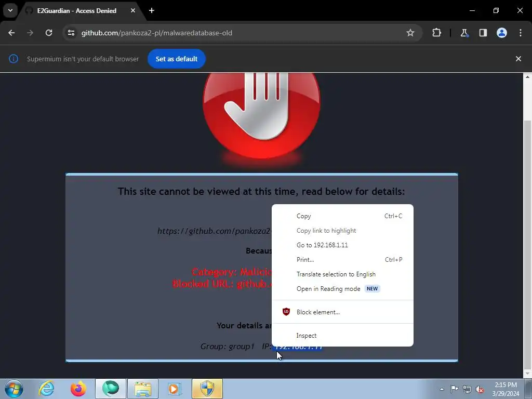The image size is (532, 399).
Task: Choose Open in Reading mode
Action: [342, 289]
